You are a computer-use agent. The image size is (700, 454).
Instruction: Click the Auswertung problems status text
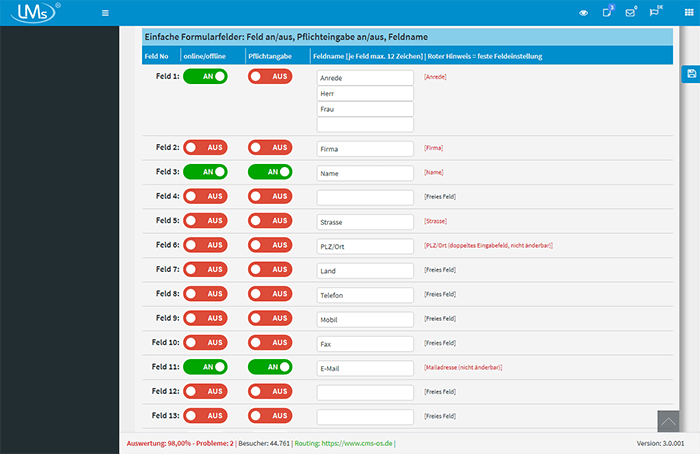(180, 442)
